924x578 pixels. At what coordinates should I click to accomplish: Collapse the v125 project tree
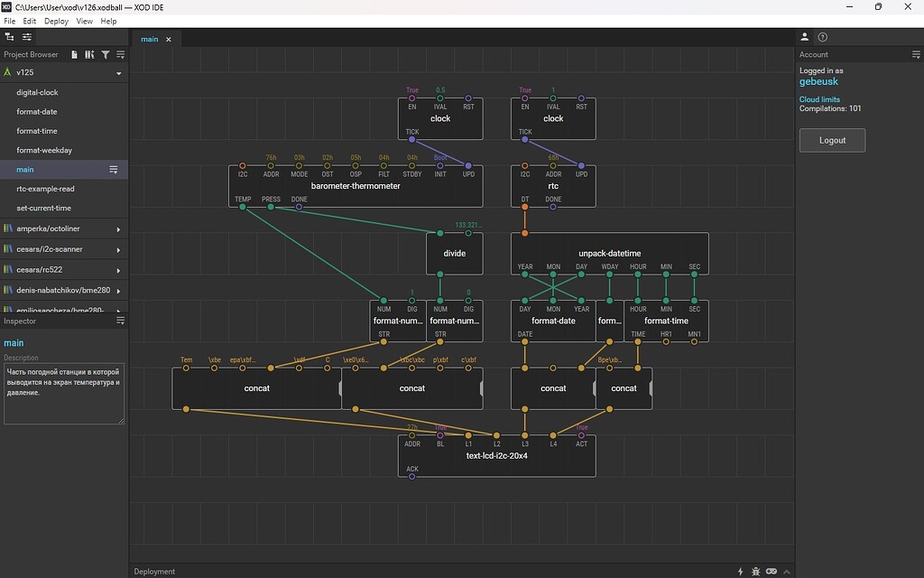(x=119, y=72)
